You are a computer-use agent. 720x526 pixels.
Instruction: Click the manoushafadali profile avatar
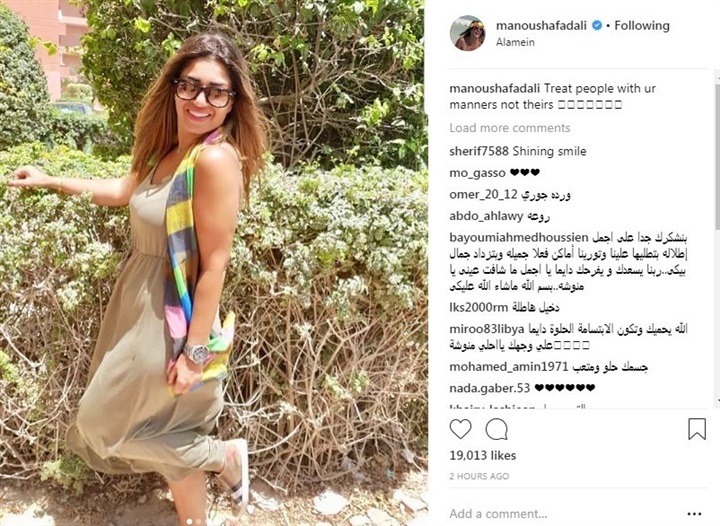(467, 33)
